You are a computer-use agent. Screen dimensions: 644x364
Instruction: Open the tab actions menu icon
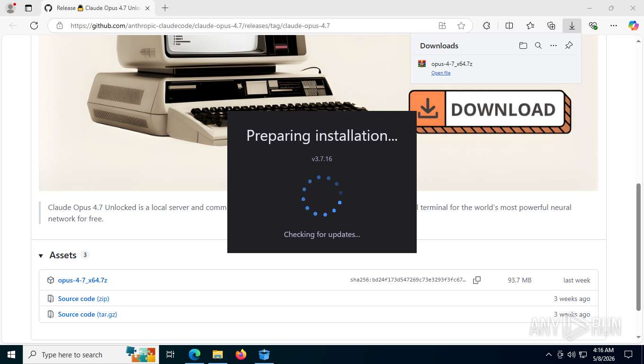pyautogui.click(x=28, y=8)
